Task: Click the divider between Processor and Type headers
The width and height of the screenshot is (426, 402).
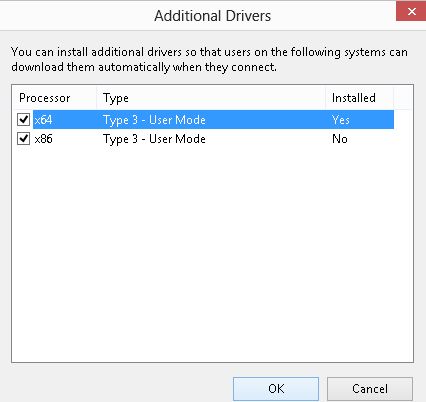Action: (x=97, y=98)
